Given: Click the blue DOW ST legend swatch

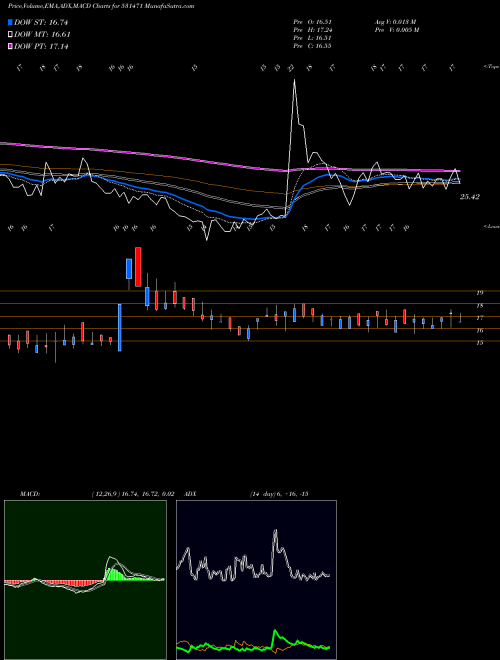Looking at the screenshot, I should (x=10, y=22).
